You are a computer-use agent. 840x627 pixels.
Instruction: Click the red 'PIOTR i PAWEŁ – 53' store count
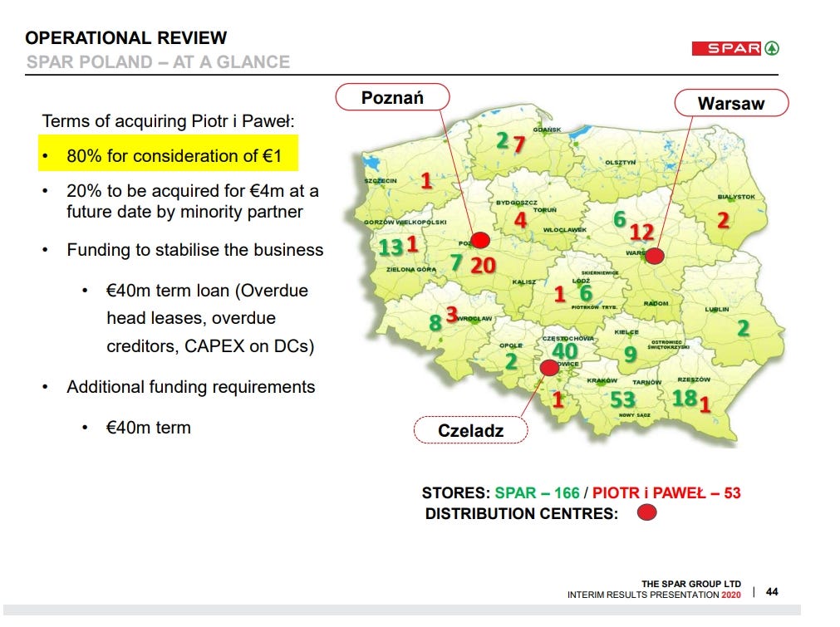666,492
